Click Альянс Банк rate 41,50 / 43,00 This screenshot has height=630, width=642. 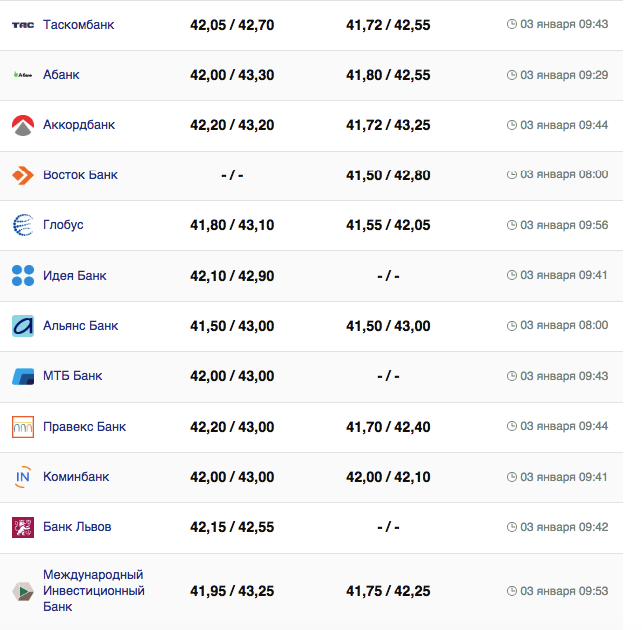232,326
